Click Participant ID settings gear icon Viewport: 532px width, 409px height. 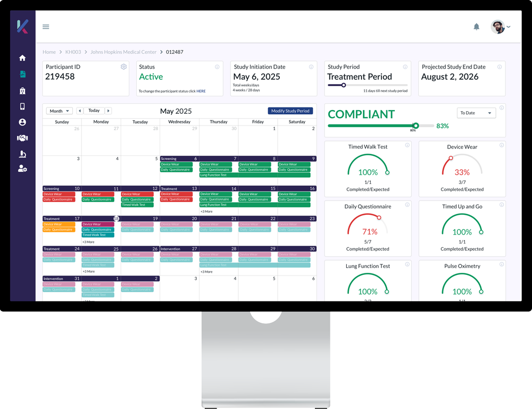point(124,67)
